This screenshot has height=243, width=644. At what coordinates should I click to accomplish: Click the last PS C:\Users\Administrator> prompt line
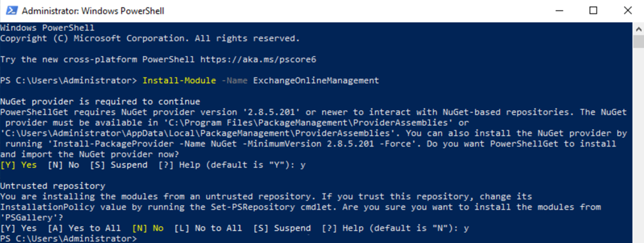(x=69, y=239)
